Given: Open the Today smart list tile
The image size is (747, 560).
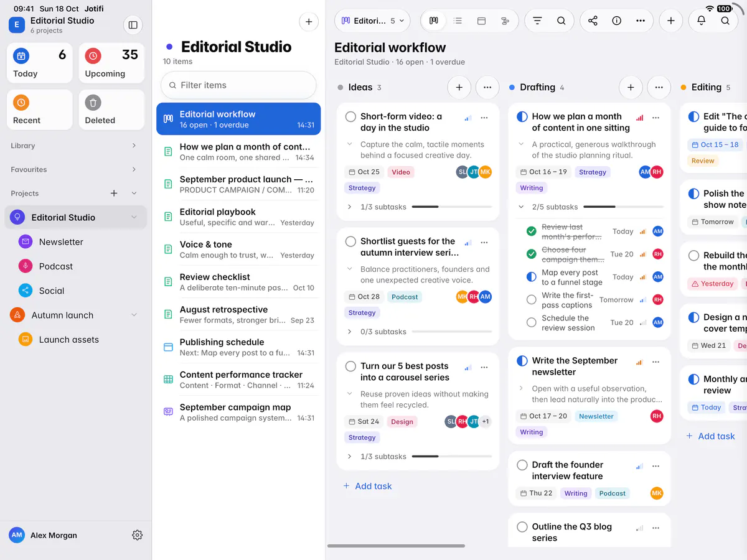Looking at the screenshot, I should point(40,63).
